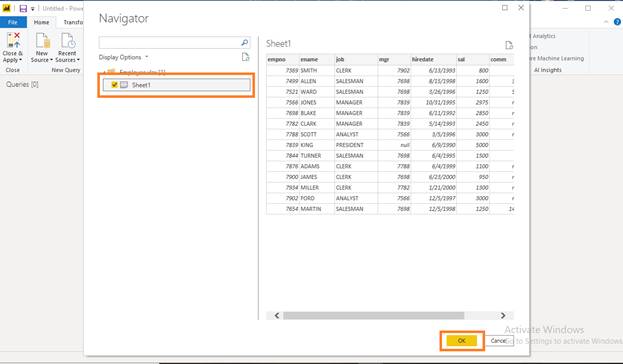
Task: Click the search magnifier in Navigator
Action: tap(245, 43)
